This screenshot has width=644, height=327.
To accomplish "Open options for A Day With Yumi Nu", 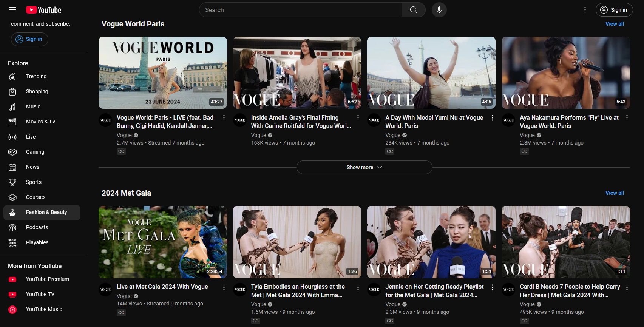I will point(493,118).
